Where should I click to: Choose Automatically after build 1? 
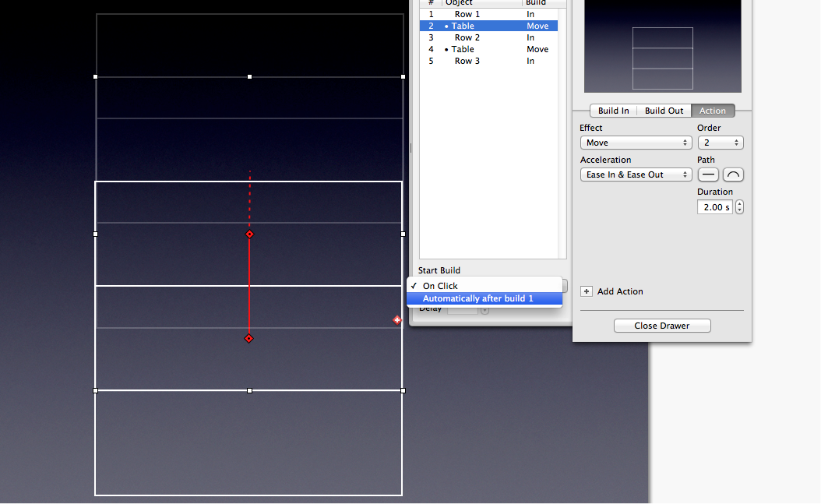tap(477, 298)
